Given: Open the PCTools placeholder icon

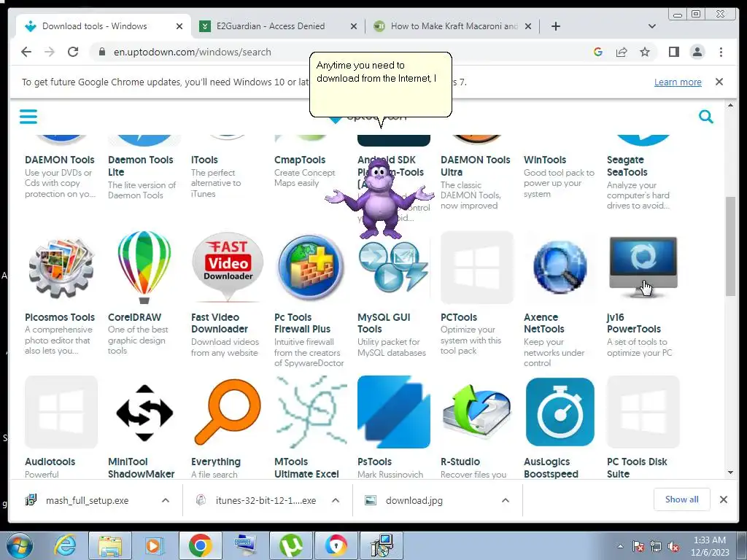Looking at the screenshot, I should (477, 267).
